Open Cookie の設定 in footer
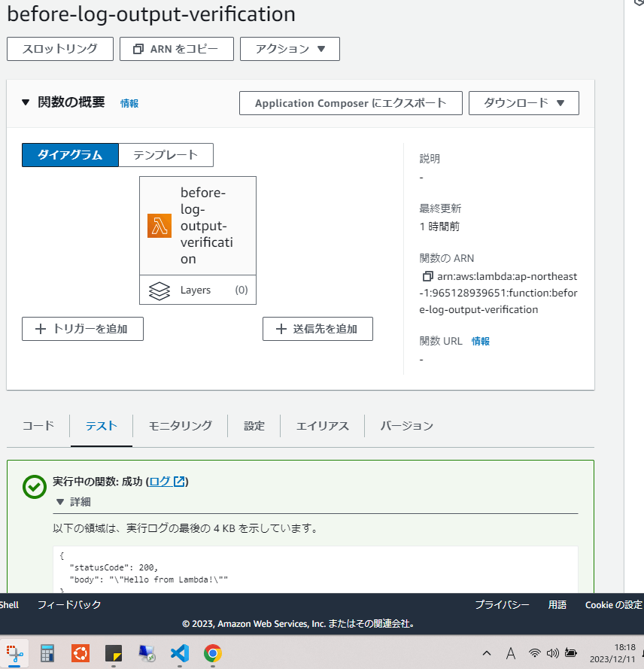Viewport: 644px width, 669px height. [x=613, y=604]
